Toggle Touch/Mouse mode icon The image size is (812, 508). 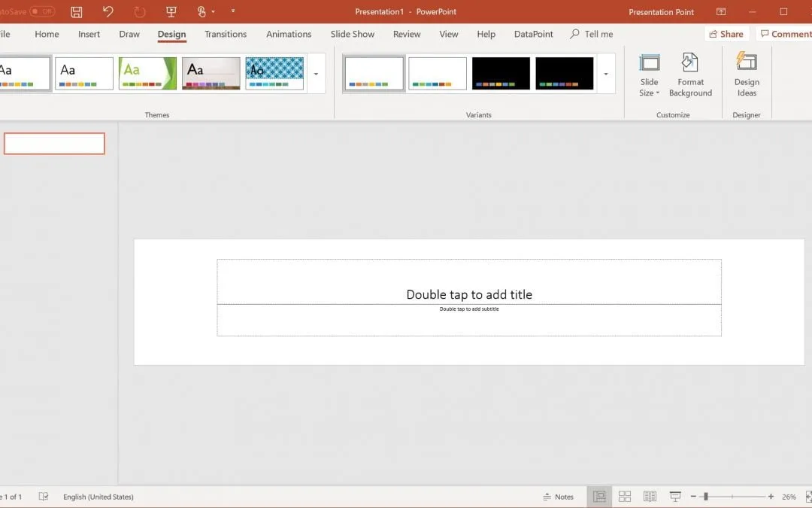point(202,11)
